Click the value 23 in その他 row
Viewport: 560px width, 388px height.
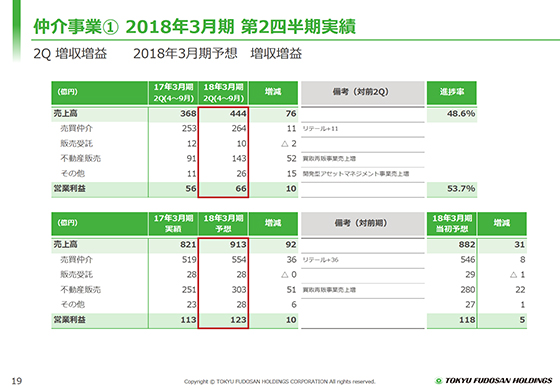tap(191, 304)
